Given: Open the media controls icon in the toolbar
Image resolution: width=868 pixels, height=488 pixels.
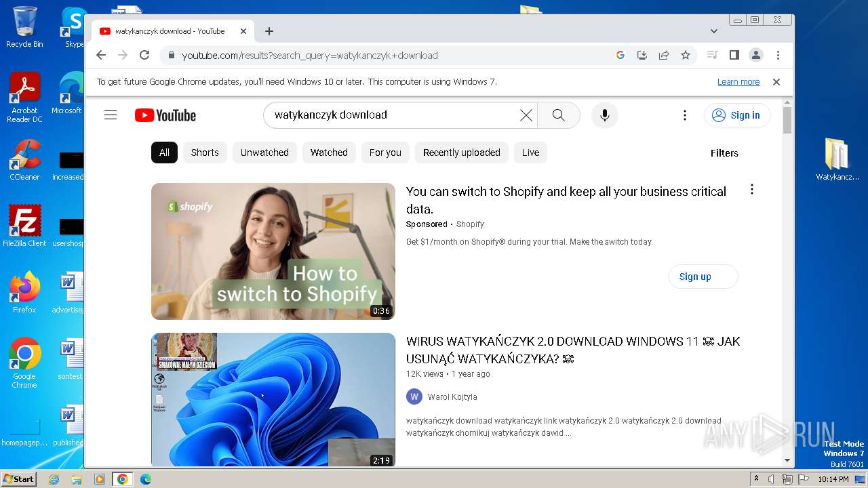Looking at the screenshot, I should [712, 56].
